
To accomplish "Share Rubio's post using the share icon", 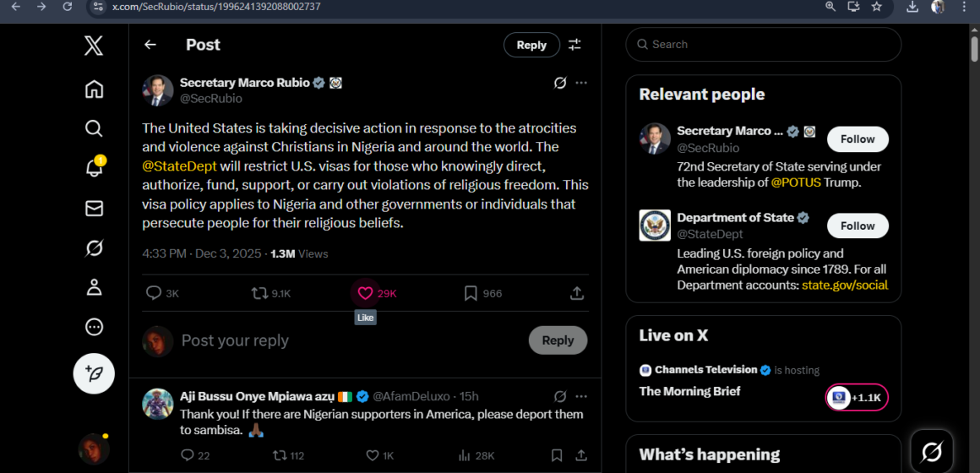I will tap(578, 293).
